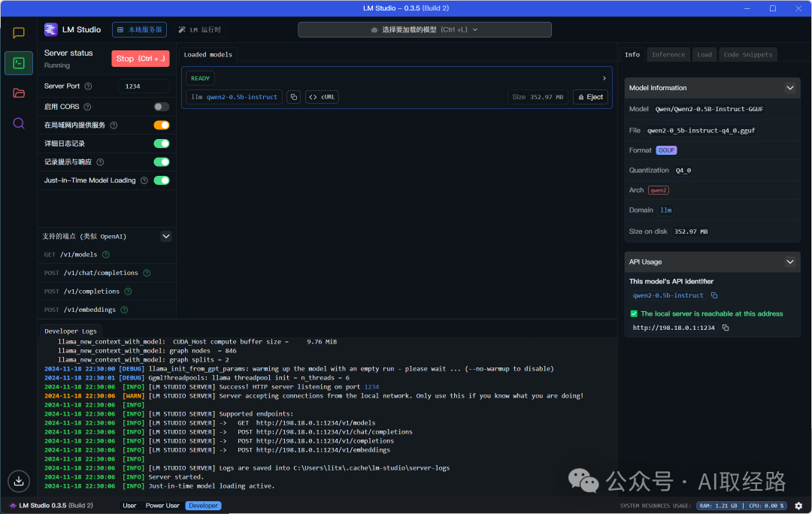Open the Developer terminal sidebar icon
This screenshot has height=514, width=812.
pyautogui.click(x=19, y=63)
